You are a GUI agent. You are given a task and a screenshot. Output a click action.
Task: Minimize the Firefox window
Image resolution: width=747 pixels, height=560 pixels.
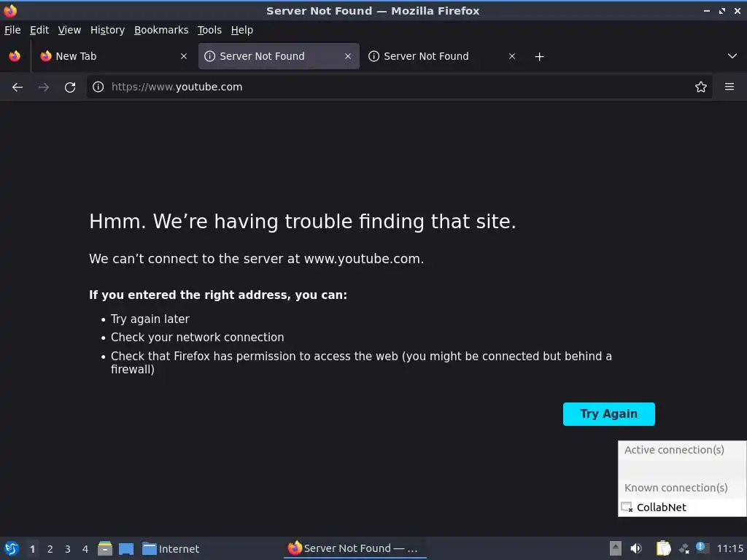tap(706, 10)
